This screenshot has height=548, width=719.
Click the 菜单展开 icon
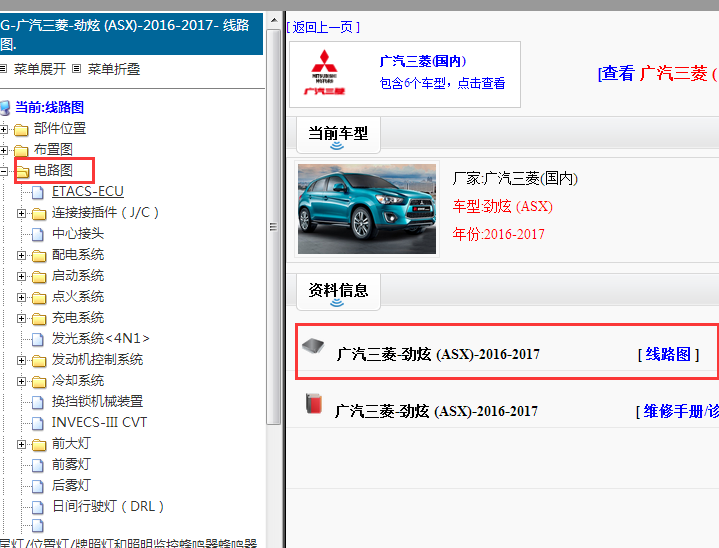3,69
